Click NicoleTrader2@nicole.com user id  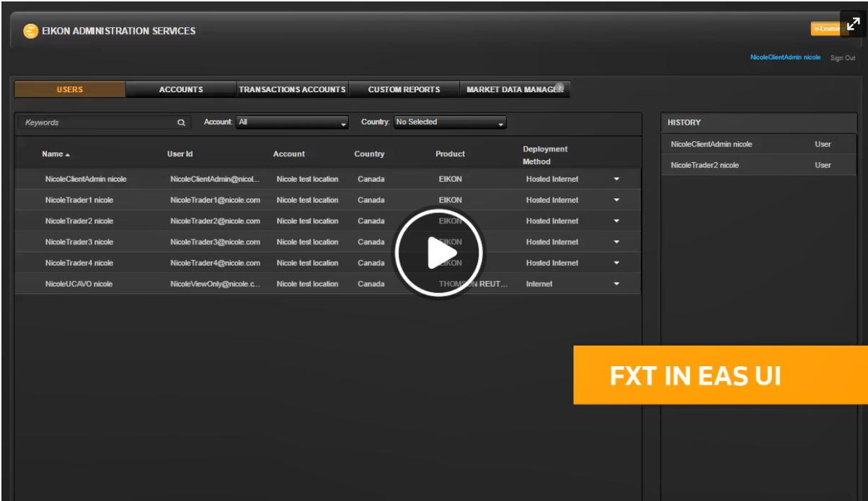tap(215, 221)
